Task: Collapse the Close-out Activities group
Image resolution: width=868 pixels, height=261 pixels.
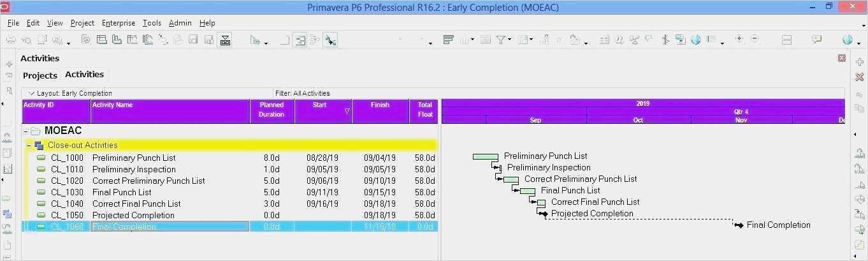Action: tap(29, 145)
